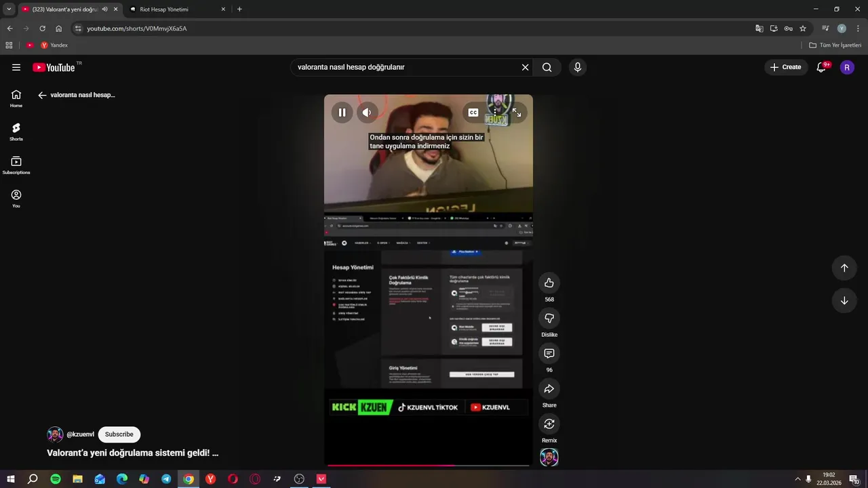Image resolution: width=868 pixels, height=488 pixels.
Task: Open Telegram from the taskbar
Action: 166,479
